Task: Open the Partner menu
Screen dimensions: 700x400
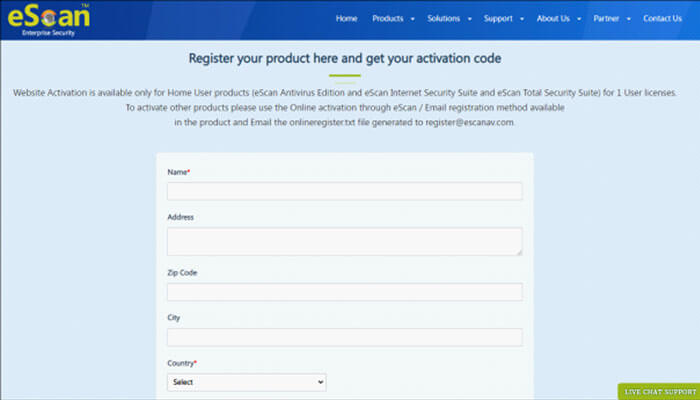Action: pos(606,18)
